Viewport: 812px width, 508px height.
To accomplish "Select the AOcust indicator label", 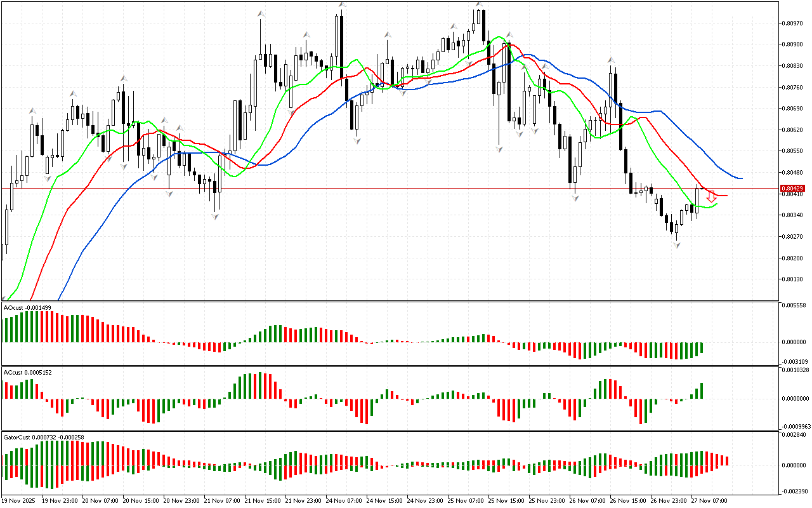I will point(27,307).
